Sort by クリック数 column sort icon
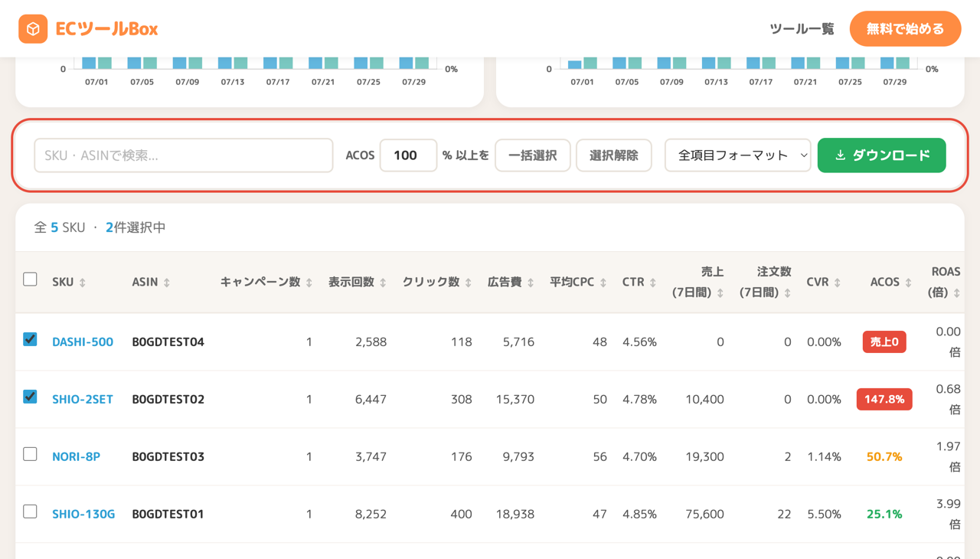The height and width of the screenshot is (559, 980). (x=469, y=283)
